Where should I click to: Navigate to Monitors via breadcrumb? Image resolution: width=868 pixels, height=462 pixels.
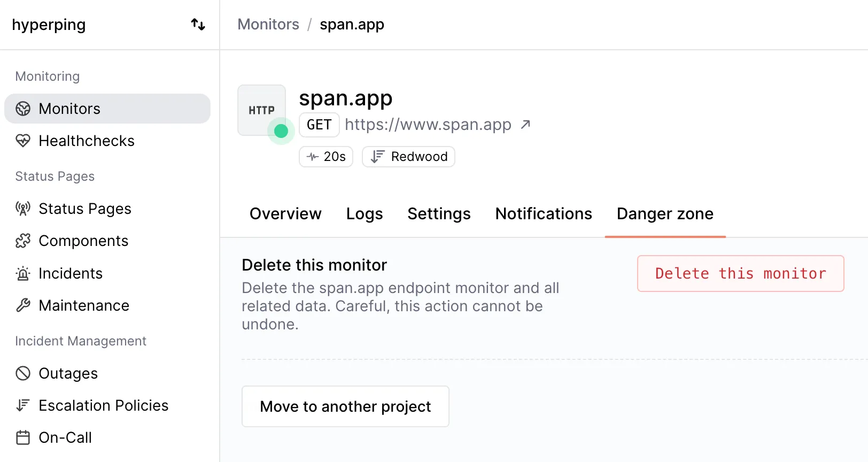268,25
